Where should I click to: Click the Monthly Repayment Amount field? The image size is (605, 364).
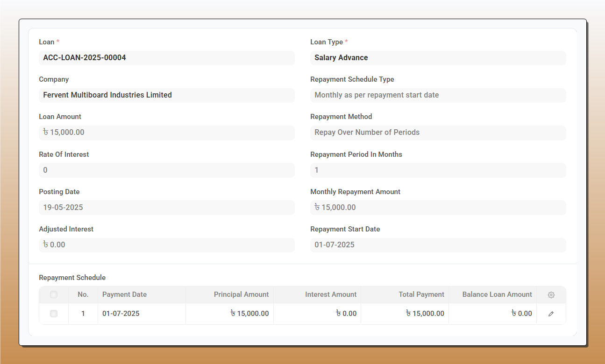coord(438,208)
